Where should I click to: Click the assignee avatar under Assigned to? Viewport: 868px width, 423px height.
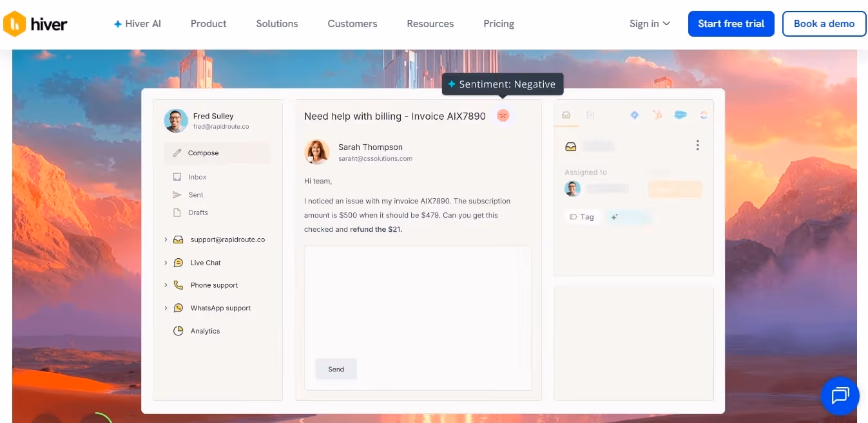click(572, 189)
